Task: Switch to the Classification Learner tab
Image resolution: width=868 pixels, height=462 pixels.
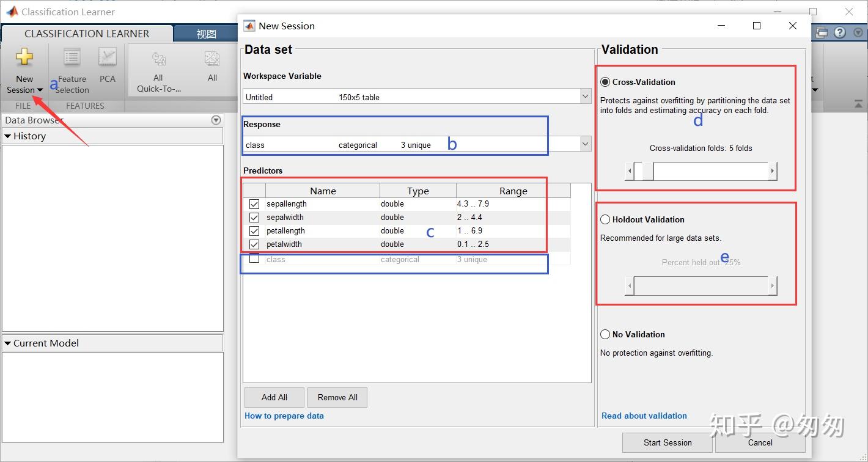Action: [x=87, y=34]
